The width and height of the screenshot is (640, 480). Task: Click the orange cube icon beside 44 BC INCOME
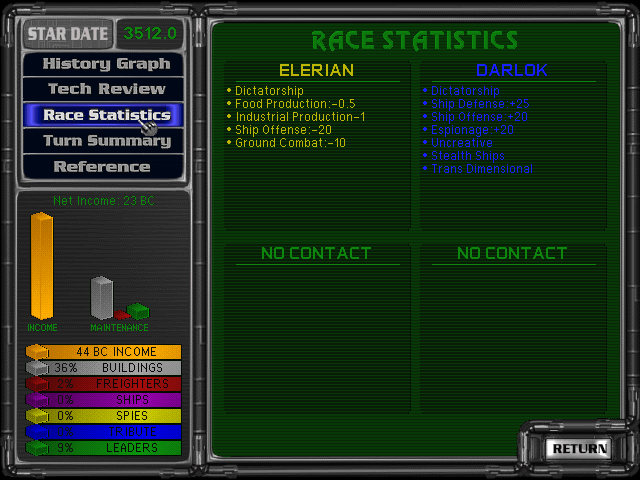click(37, 352)
